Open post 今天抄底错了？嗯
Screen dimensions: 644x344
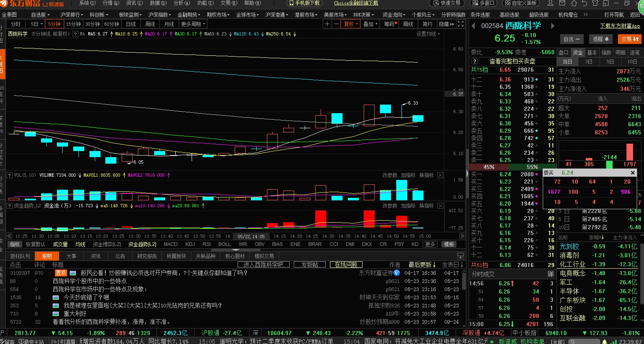click(86, 298)
